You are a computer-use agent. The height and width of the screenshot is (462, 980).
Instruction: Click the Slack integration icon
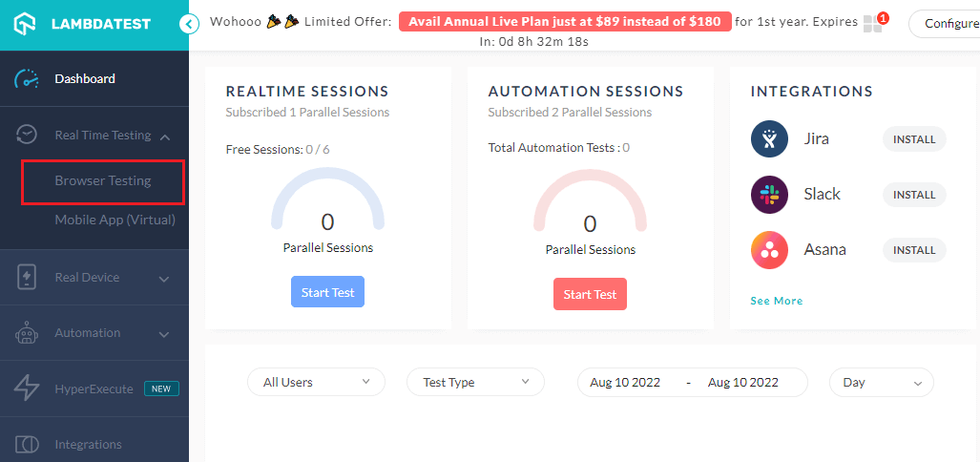pyautogui.click(x=769, y=195)
